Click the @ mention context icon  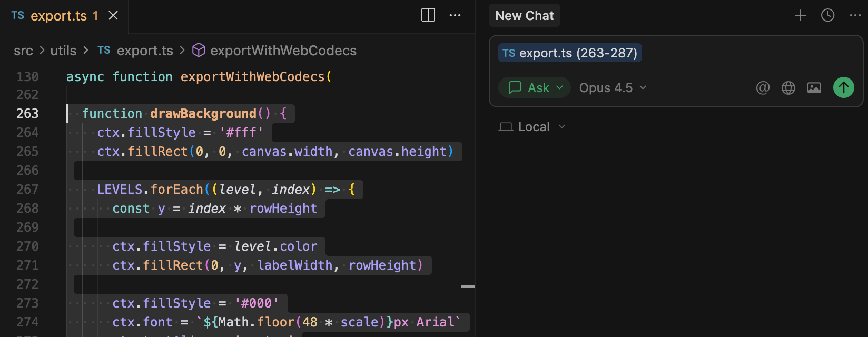[x=763, y=88]
